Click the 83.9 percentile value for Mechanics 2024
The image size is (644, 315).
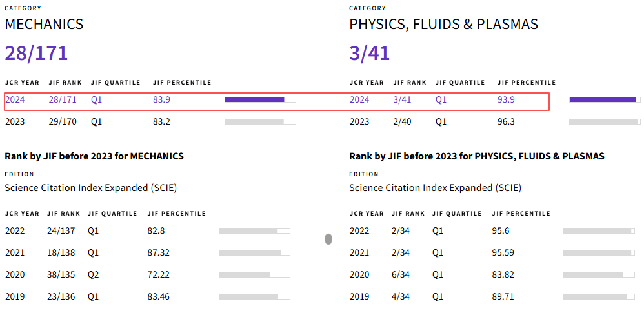[x=161, y=100]
